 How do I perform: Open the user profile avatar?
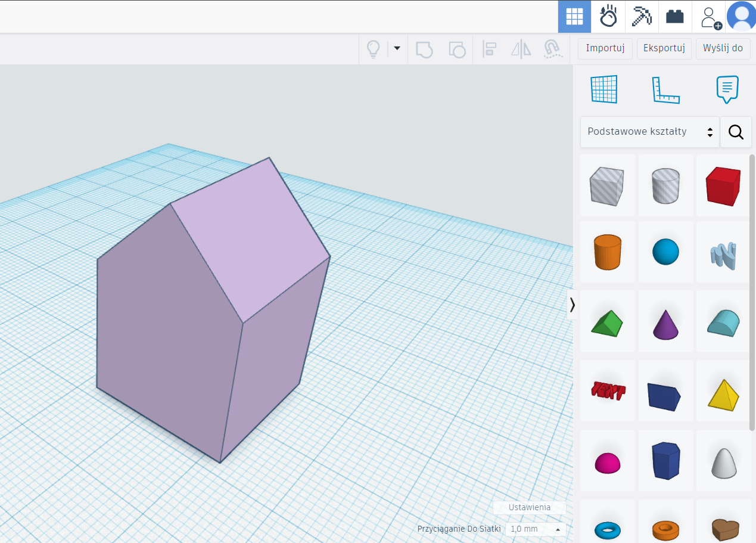[742, 17]
